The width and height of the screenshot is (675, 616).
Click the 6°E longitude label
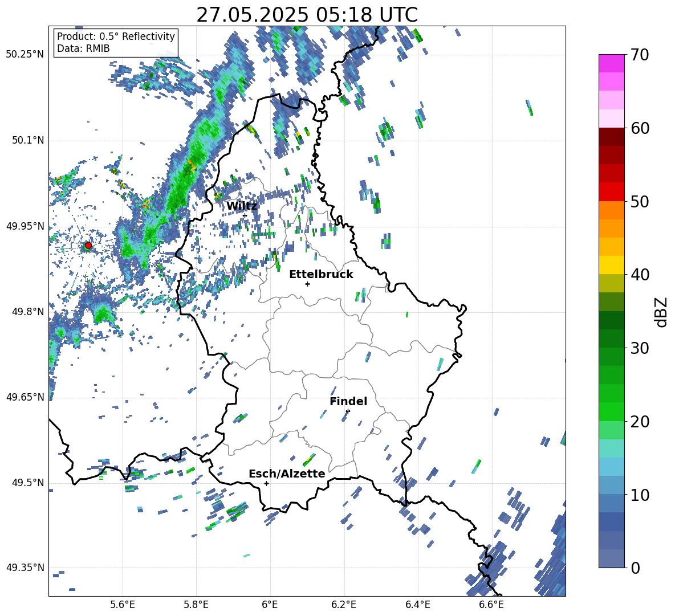point(270,605)
